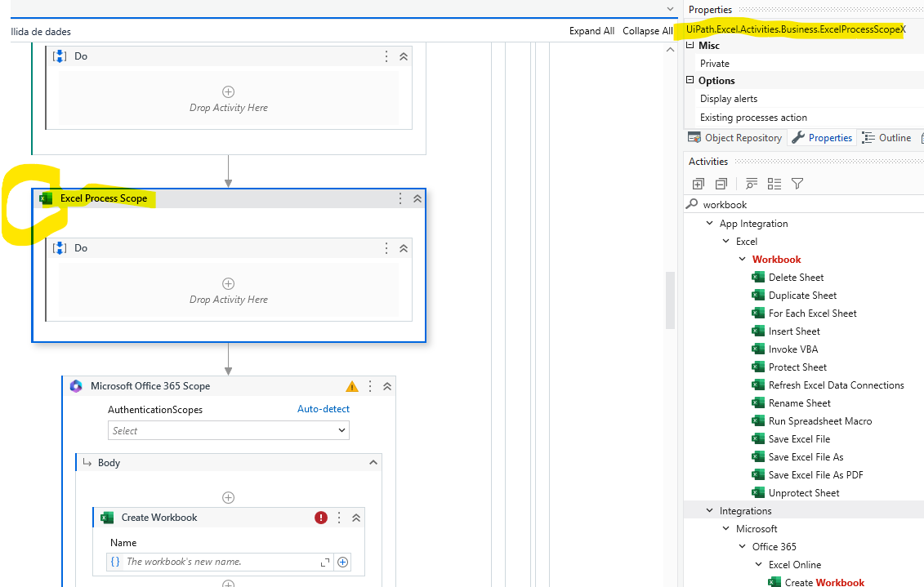Collapse the Options property category
The image size is (924, 587).
(x=690, y=80)
